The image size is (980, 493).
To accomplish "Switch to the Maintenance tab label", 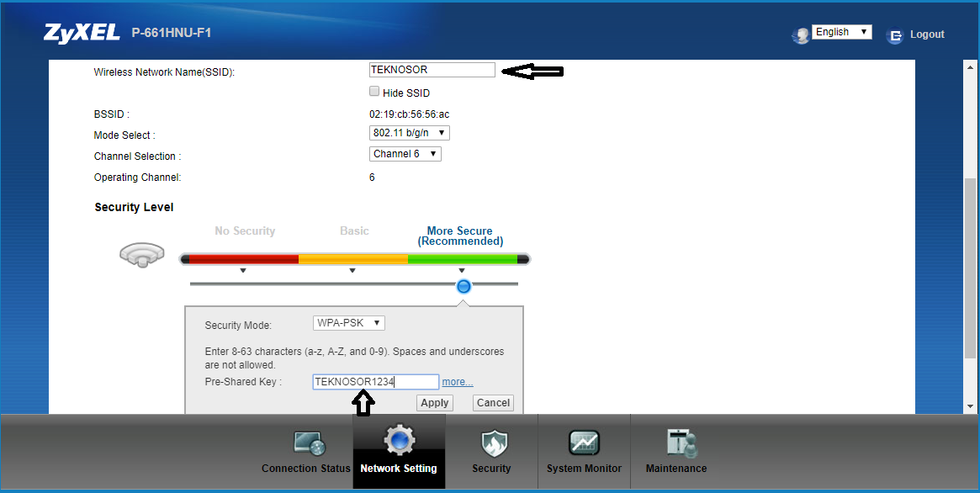I will click(x=676, y=468).
